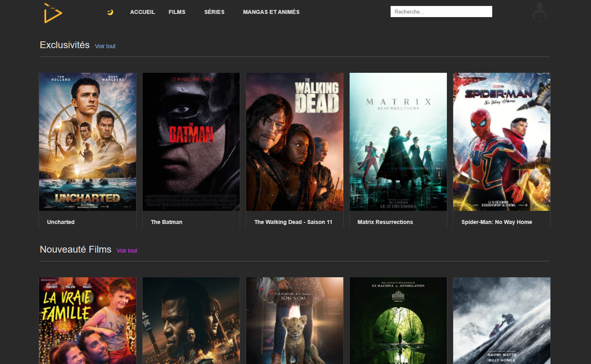Click Spider-Man: No Way Home title
The width and height of the screenshot is (591, 364).
click(x=497, y=222)
